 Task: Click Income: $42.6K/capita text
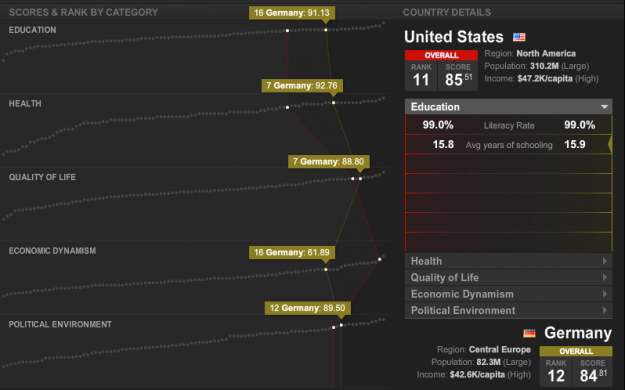[x=474, y=375]
